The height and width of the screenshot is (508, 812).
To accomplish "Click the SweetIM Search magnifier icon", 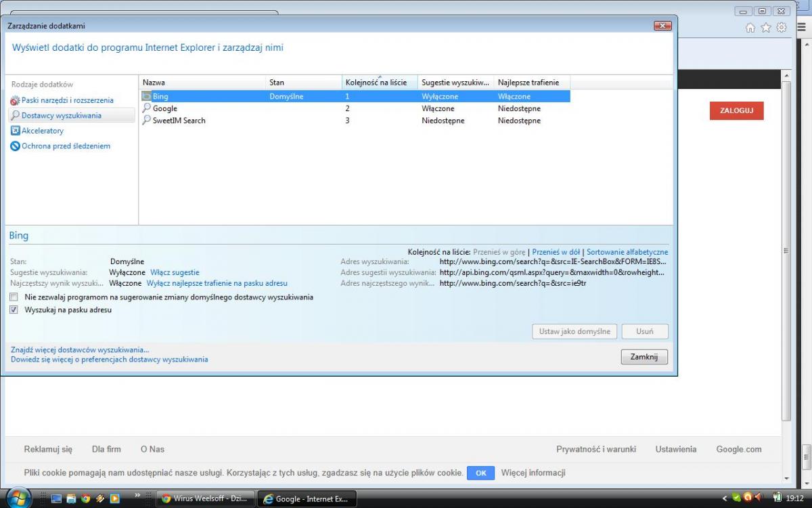I will [146, 121].
